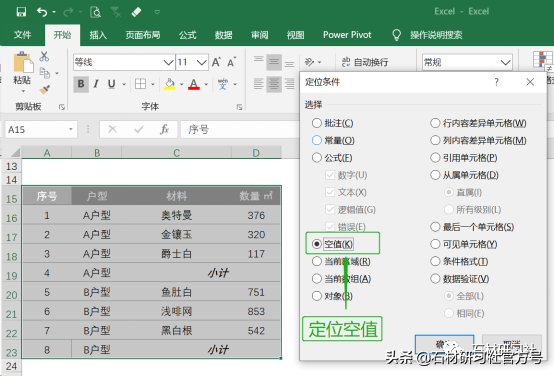Cut selection with the scissors icon
The width and height of the screenshot is (554, 376).
tap(44, 56)
